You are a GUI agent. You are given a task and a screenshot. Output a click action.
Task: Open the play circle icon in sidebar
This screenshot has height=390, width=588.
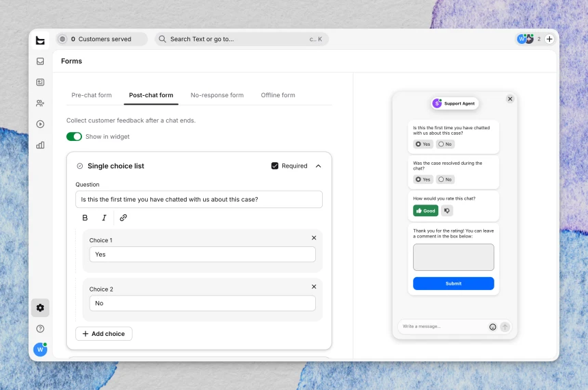point(40,125)
